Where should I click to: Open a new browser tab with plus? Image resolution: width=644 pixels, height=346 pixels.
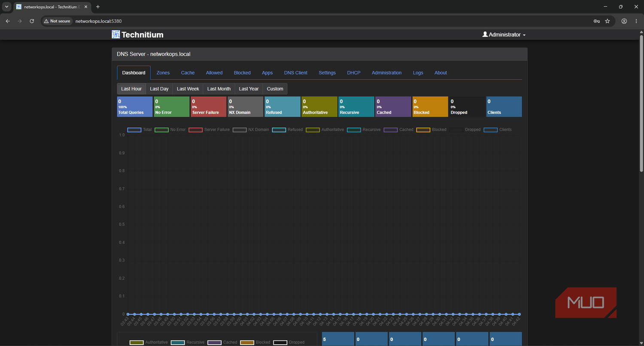point(98,7)
